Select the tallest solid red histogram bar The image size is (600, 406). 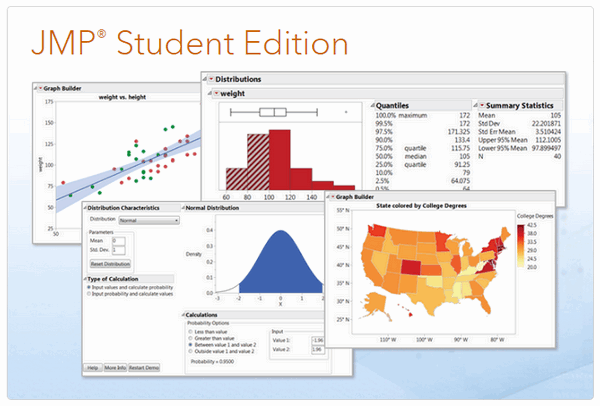point(279,160)
